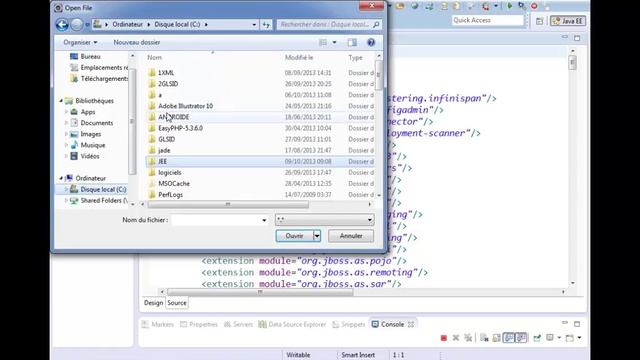640x360 pixels.
Task: Minimize the Console panel
Action: pyautogui.click(x=564, y=323)
